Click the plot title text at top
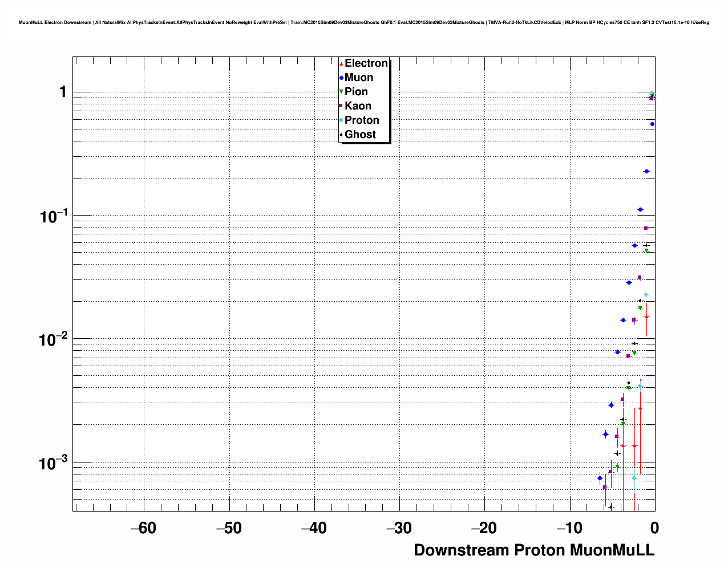728x568 pixels. pos(364,22)
